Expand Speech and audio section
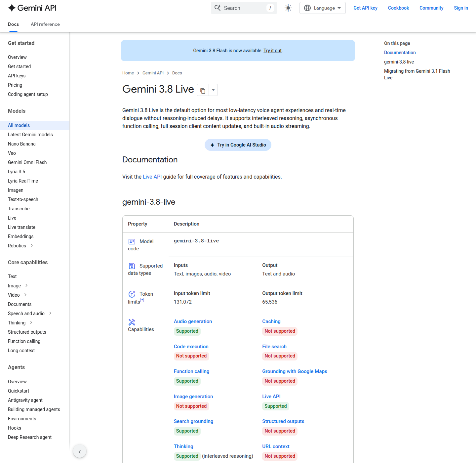Image resolution: width=476 pixels, height=463 pixels. pyautogui.click(x=50, y=313)
